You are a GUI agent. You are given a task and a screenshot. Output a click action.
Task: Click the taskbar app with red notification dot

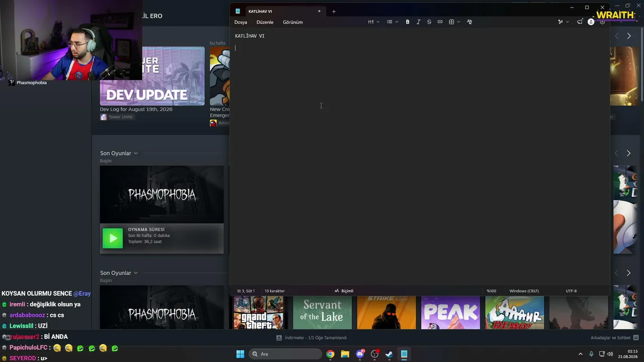pyautogui.click(x=374, y=354)
